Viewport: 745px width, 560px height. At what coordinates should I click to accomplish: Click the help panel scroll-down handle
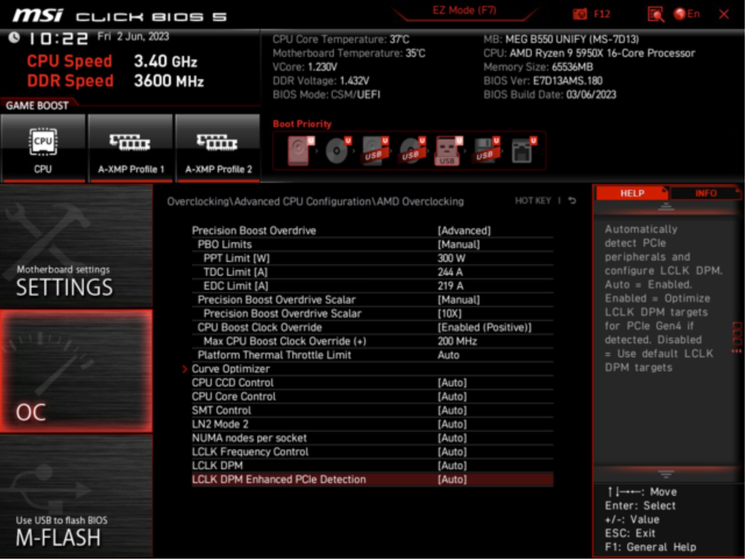point(666,474)
